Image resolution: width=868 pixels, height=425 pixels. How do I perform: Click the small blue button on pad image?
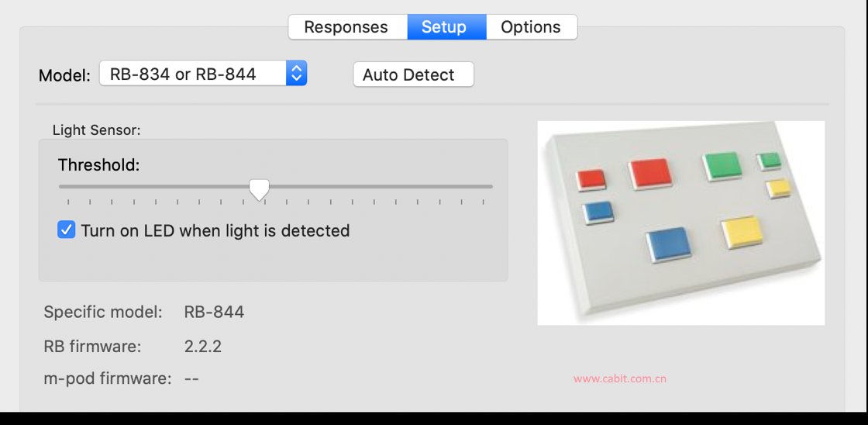click(x=598, y=212)
